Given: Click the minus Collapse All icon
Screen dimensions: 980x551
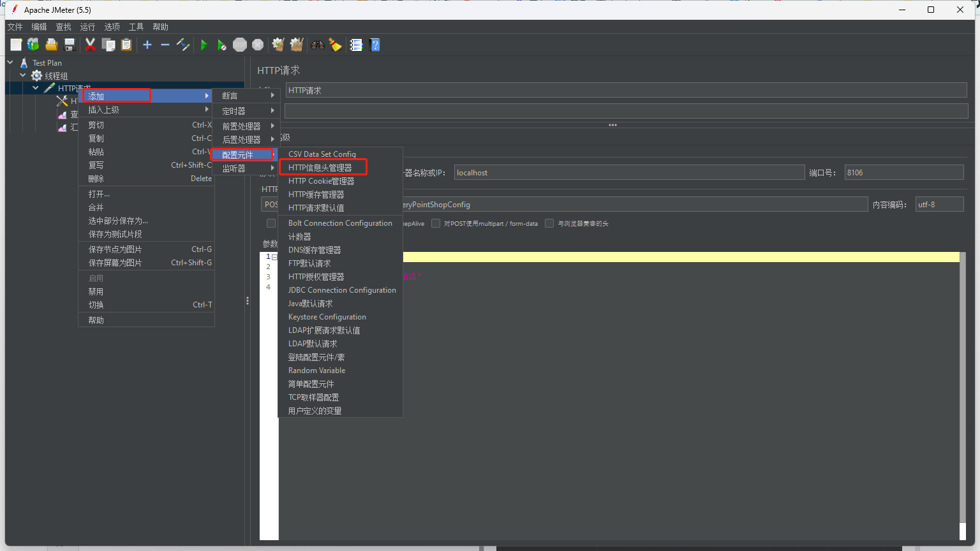Looking at the screenshot, I should coord(165,45).
